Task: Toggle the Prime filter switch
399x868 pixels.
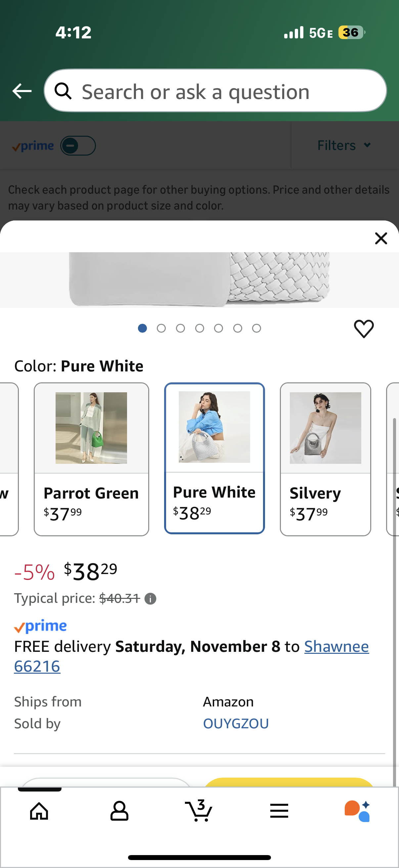Action: 78,146
